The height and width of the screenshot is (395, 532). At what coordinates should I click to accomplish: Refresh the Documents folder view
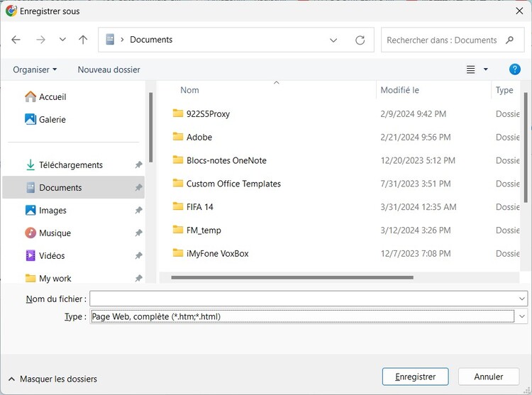coord(360,40)
